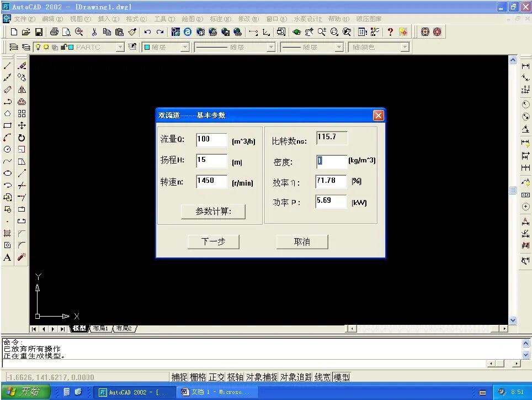Toggle 模型 model space button in status bar

pos(341,377)
